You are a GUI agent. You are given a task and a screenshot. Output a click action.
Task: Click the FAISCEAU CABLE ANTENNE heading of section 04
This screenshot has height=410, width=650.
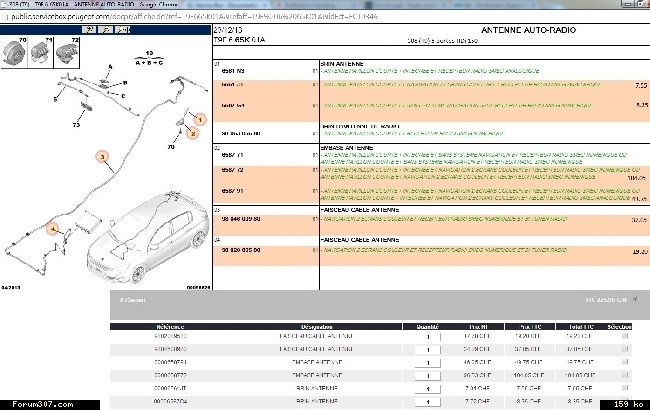360,240
